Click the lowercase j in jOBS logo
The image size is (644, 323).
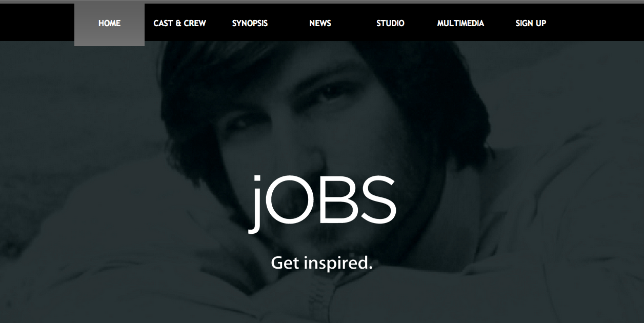pos(256,204)
